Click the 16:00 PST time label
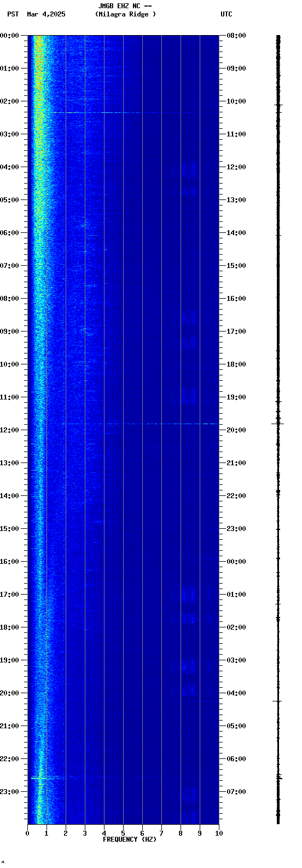Image resolution: width=302 pixels, height=868 pixels. [10, 562]
